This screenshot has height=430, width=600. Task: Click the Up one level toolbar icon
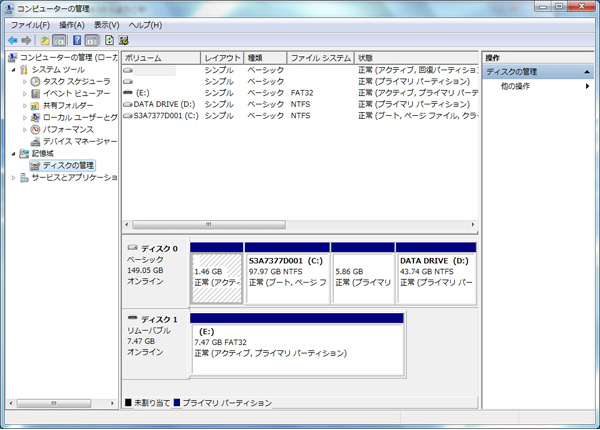coord(45,40)
